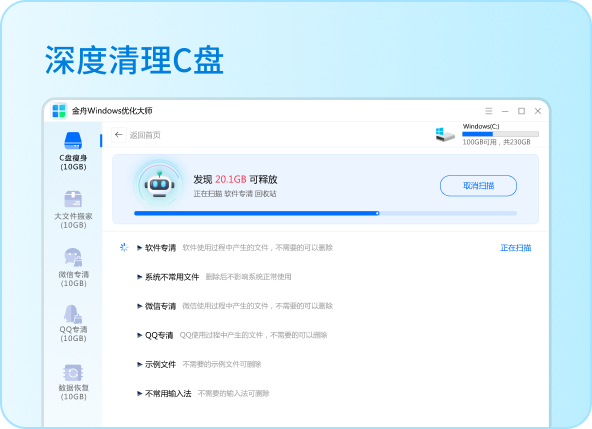Click the 深度清理C盘 heading
The height and width of the screenshot is (429, 592).
[134, 60]
